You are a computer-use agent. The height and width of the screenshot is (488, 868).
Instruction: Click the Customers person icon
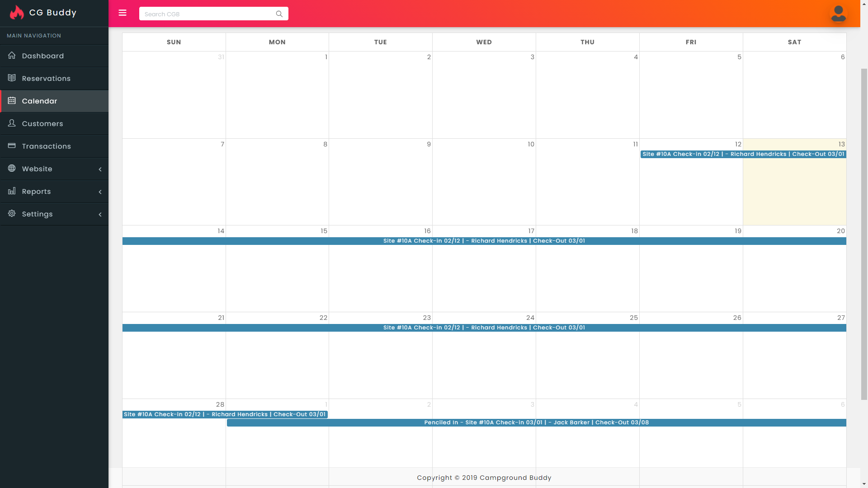click(x=12, y=123)
